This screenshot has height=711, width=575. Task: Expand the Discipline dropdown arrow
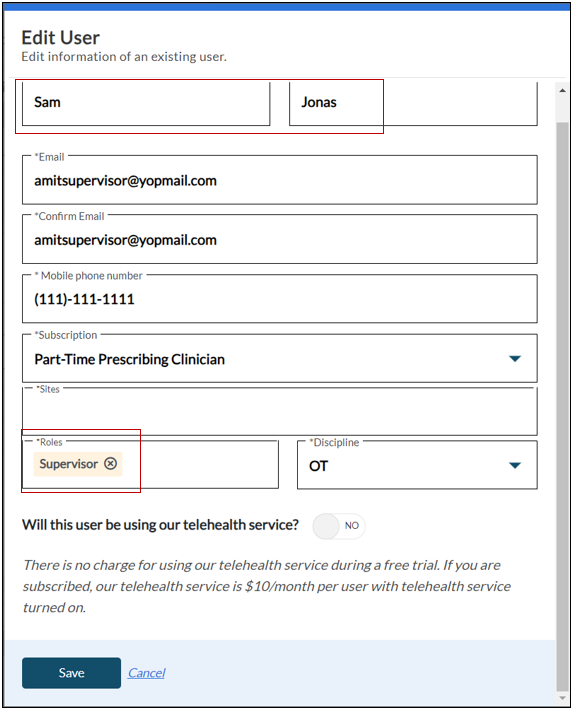click(515, 465)
